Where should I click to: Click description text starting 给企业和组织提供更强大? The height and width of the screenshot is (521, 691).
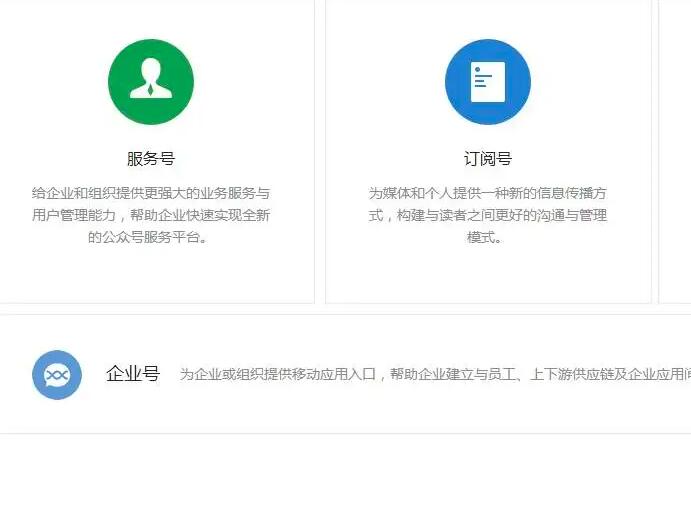[x=151, y=215]
